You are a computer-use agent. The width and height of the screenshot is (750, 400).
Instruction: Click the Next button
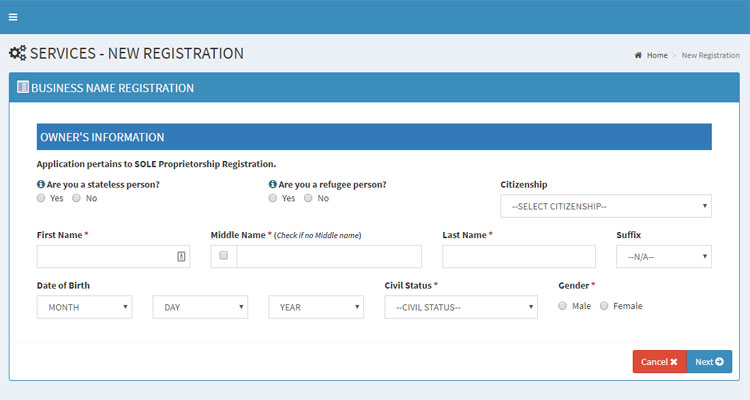click(x=709, y=362)
